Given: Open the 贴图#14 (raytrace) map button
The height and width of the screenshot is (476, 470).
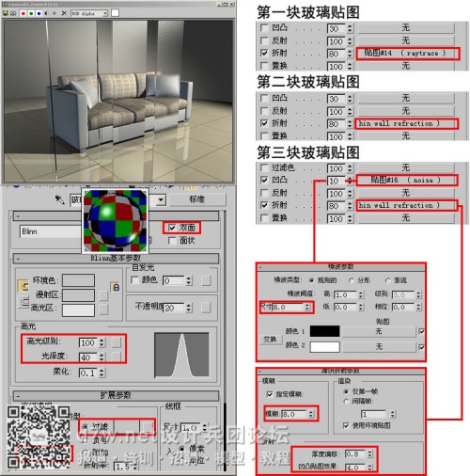Looking at the screenshot, I should click(x=408, y=54).
